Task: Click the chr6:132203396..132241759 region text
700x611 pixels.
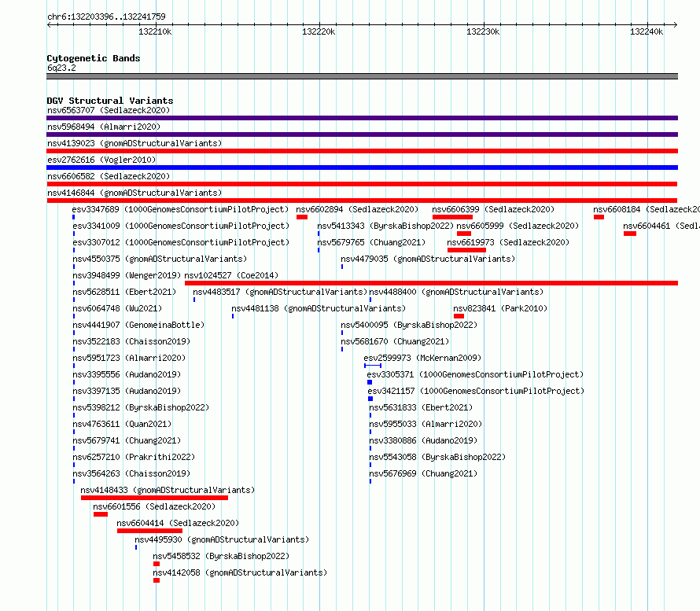Action: point(106,17)
